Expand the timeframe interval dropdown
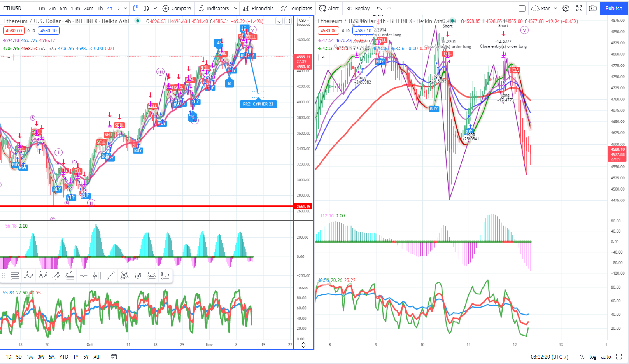Screen dimensions: 629x364 point(126,8)
